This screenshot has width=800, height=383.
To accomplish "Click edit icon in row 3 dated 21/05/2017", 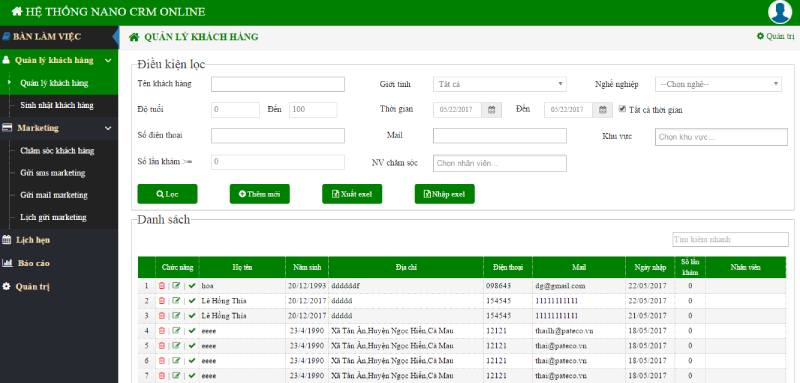I will [176, 315].
